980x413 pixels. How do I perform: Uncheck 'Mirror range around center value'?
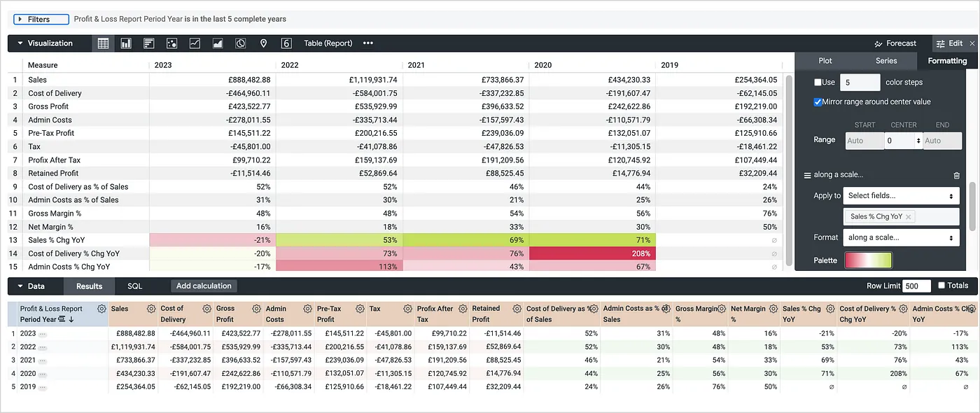818,101
